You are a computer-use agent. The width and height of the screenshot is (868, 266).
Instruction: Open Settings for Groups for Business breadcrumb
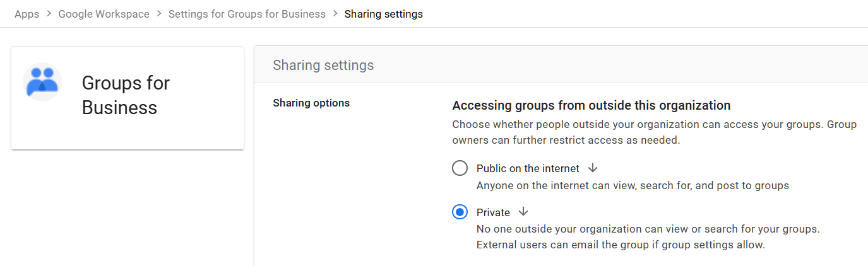tap(247, 14)
